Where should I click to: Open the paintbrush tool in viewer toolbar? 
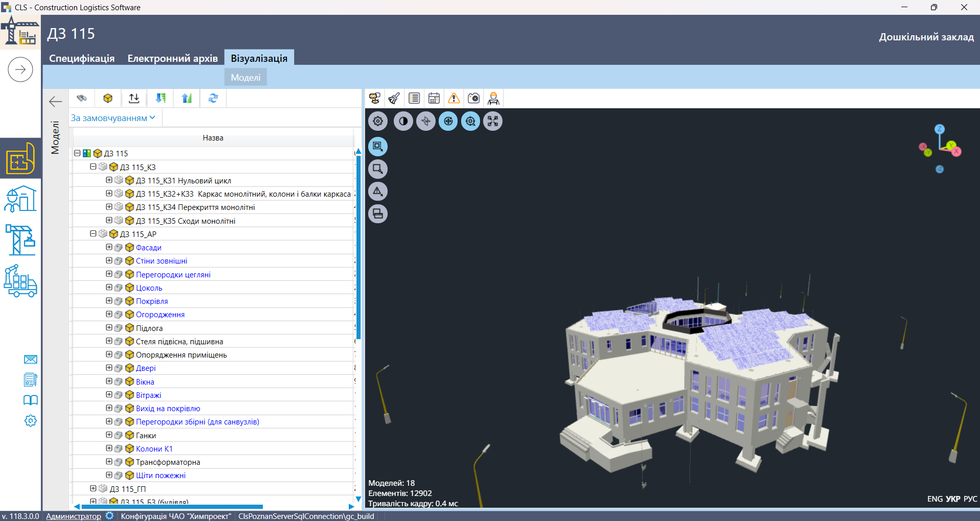394,98
